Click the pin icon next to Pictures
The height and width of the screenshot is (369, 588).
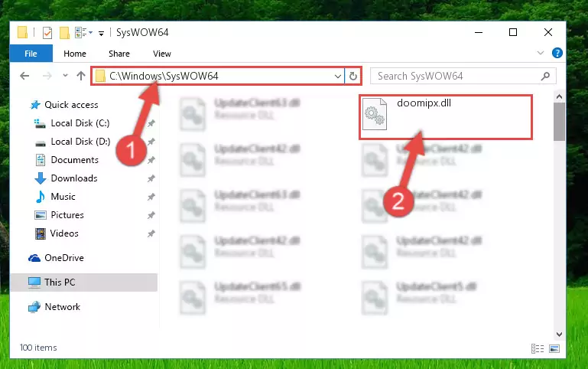coord(151,215)
